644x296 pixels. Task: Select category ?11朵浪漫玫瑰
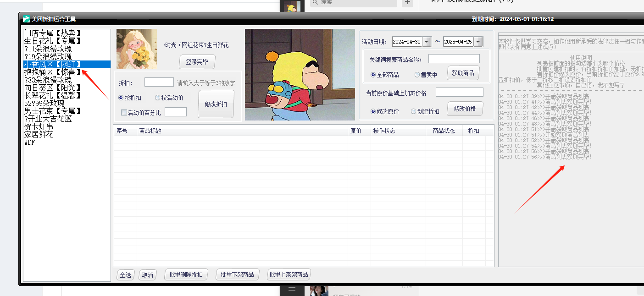coord(67,49)
